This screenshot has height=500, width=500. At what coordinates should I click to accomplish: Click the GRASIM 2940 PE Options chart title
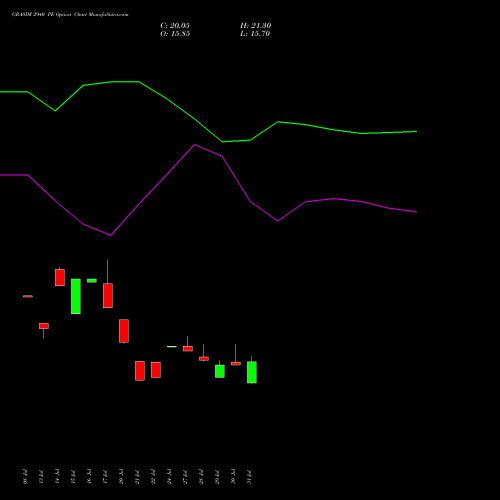coord(70,14)
